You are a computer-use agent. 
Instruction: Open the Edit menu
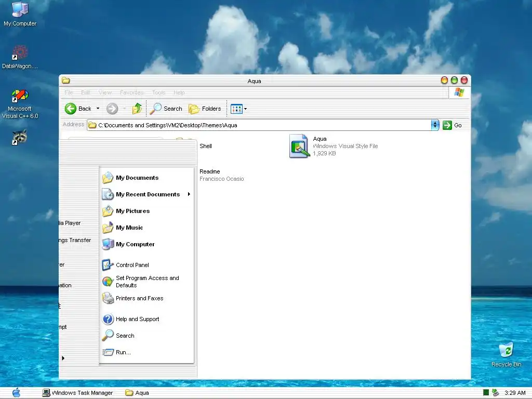86,92
